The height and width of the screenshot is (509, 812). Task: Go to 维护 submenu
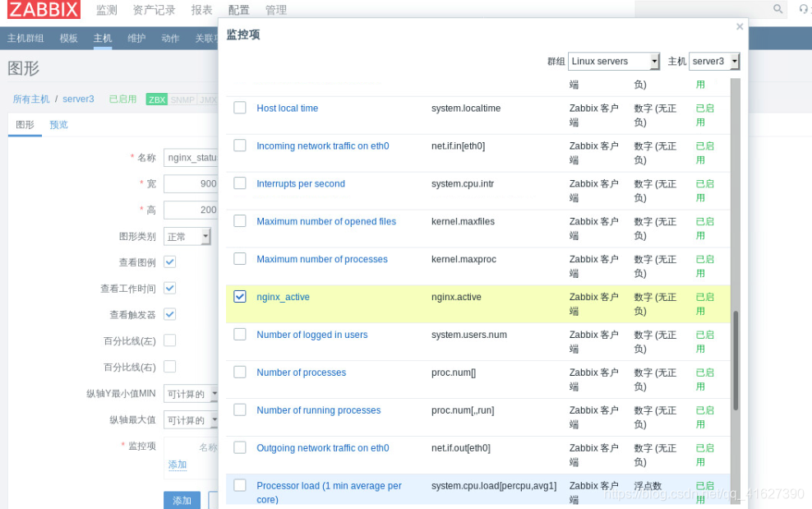[x=136, y=39]
